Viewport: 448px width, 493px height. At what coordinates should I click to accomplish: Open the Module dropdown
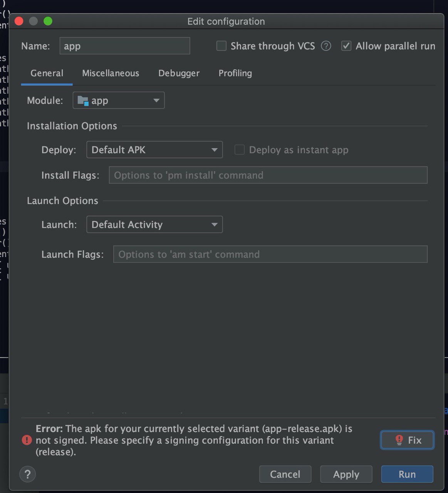[119, 101]
